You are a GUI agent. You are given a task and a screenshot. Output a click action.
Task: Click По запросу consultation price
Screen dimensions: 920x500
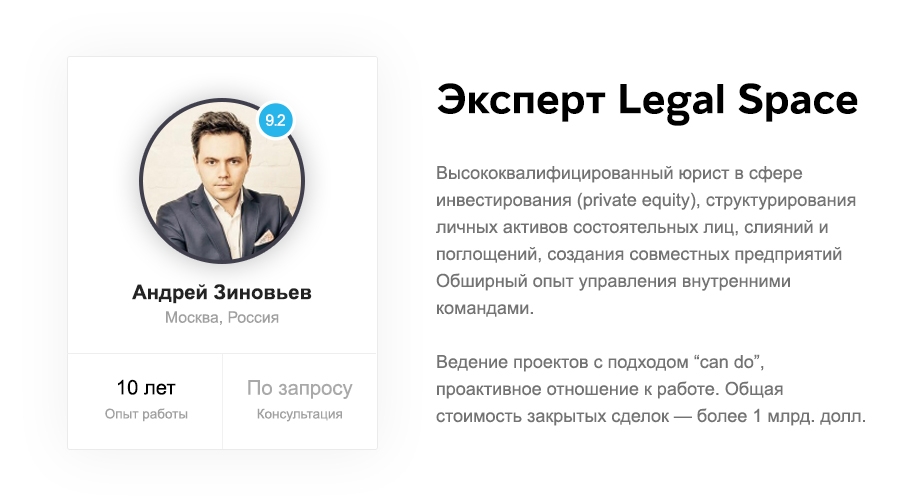click(x=299, y=388)
